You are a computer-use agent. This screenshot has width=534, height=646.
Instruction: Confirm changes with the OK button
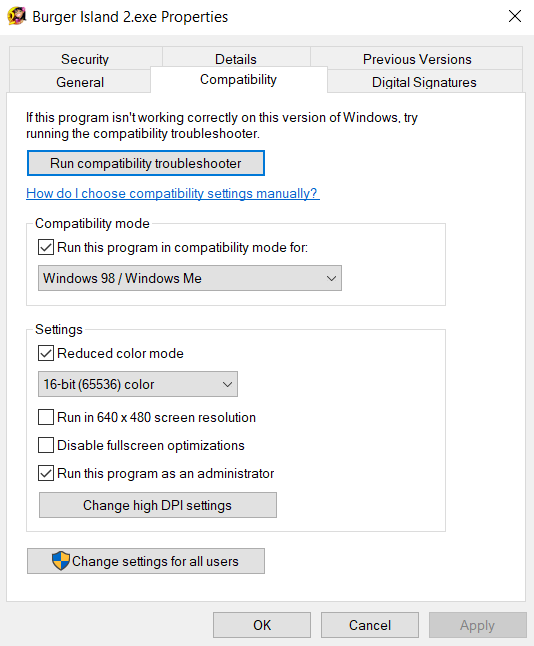(x=262, y=625)
